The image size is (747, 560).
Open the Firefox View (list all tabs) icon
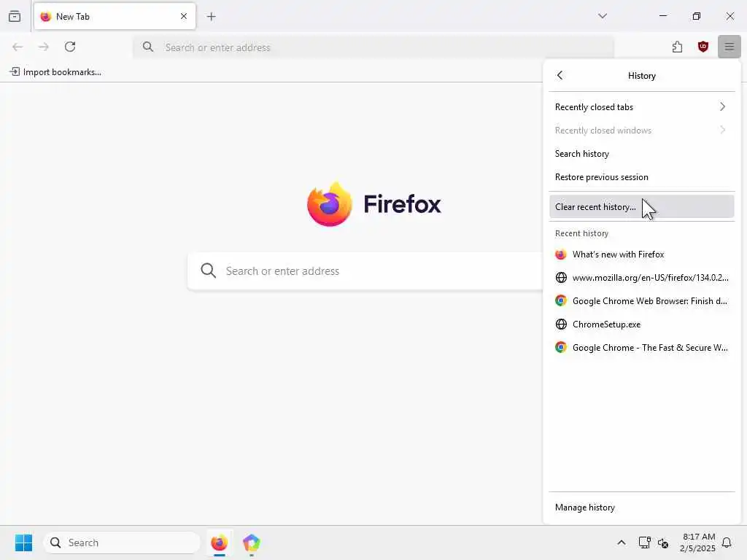[x=15, y=16]
